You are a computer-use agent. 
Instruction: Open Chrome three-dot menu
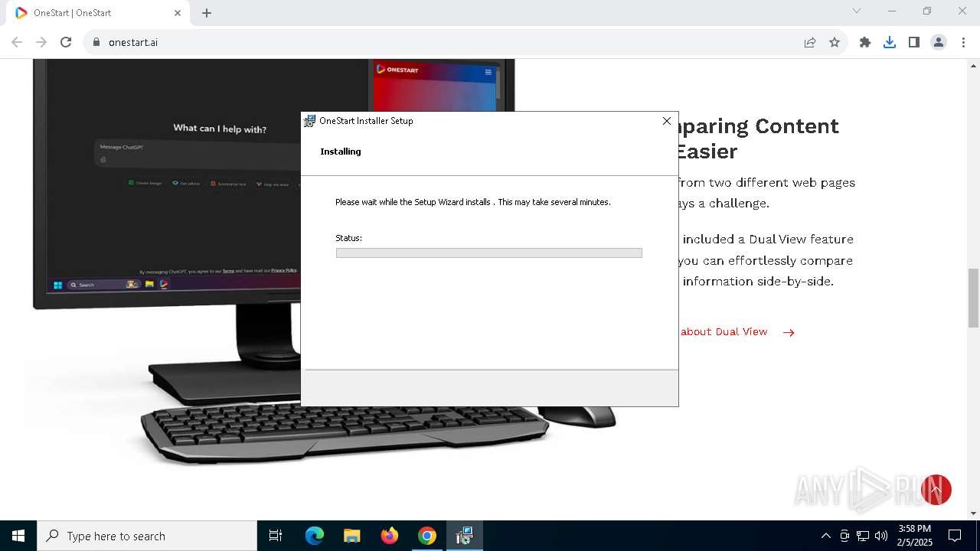[963, 42]
